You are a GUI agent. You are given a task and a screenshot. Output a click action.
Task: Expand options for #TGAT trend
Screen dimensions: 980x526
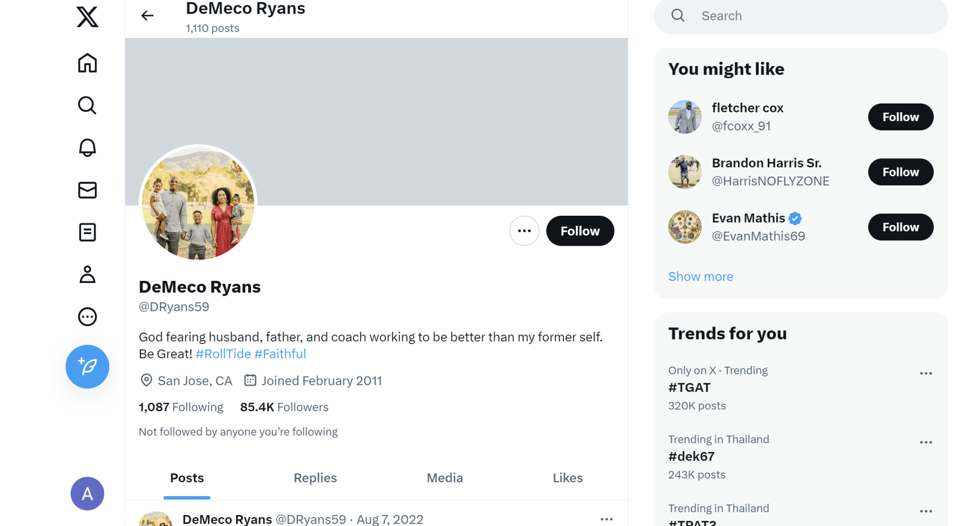coord(926,373)
